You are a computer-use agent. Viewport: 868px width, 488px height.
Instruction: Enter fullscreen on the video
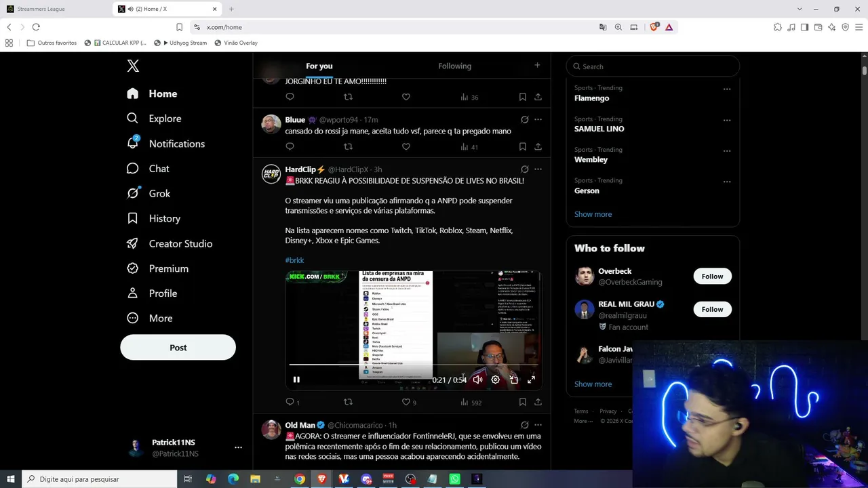pyautogui.click(x=531, y=380)
